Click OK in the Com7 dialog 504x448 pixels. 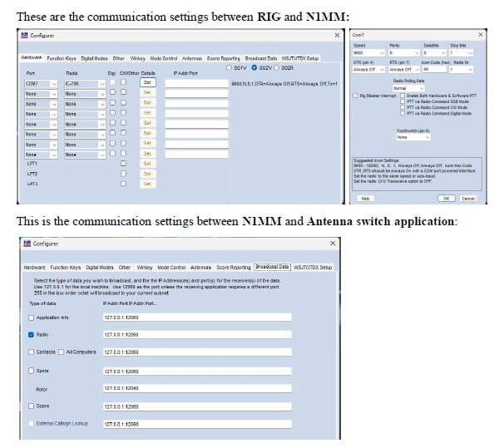[x=446, y=199]
